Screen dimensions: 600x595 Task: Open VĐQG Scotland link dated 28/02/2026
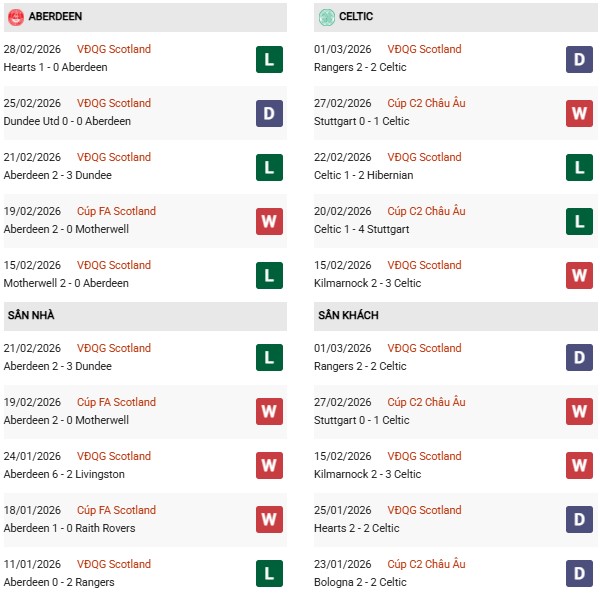click(115, 49)
